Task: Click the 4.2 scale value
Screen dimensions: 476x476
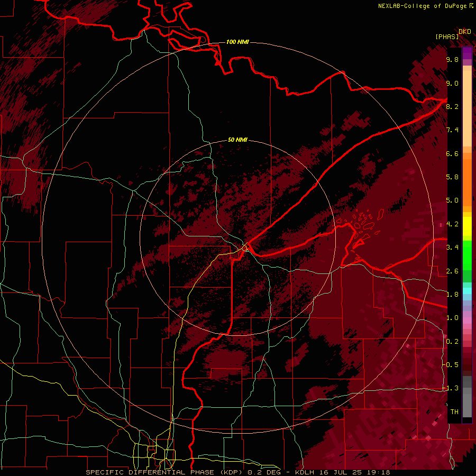Action: coord(452,224)
